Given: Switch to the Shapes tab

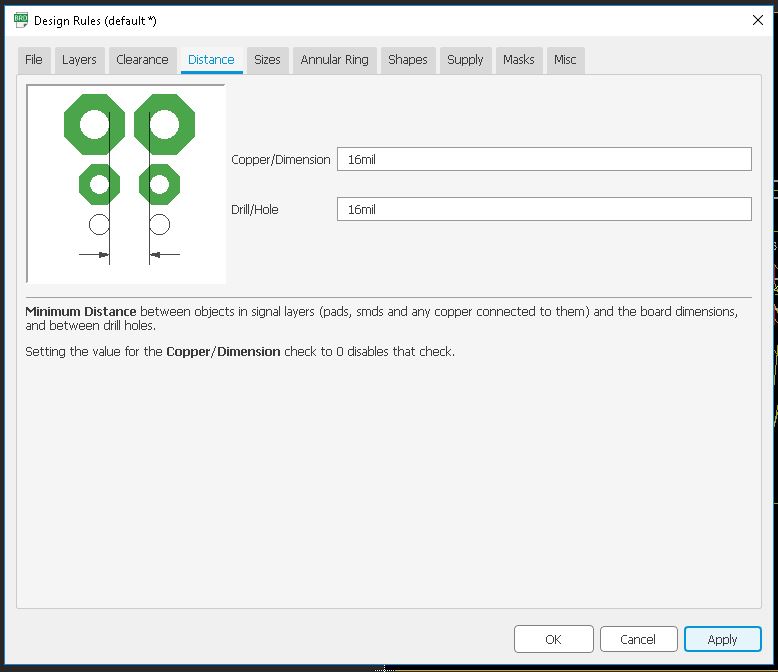Looking at the screenshot, I should click(407, 60).
